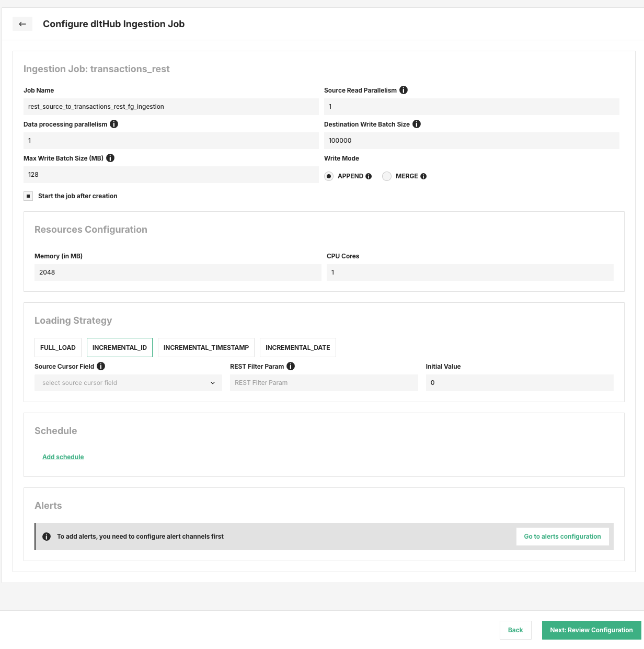
Task: Choose the INCREMENTAL_DATE loading strategy
Action: [297, 347]
